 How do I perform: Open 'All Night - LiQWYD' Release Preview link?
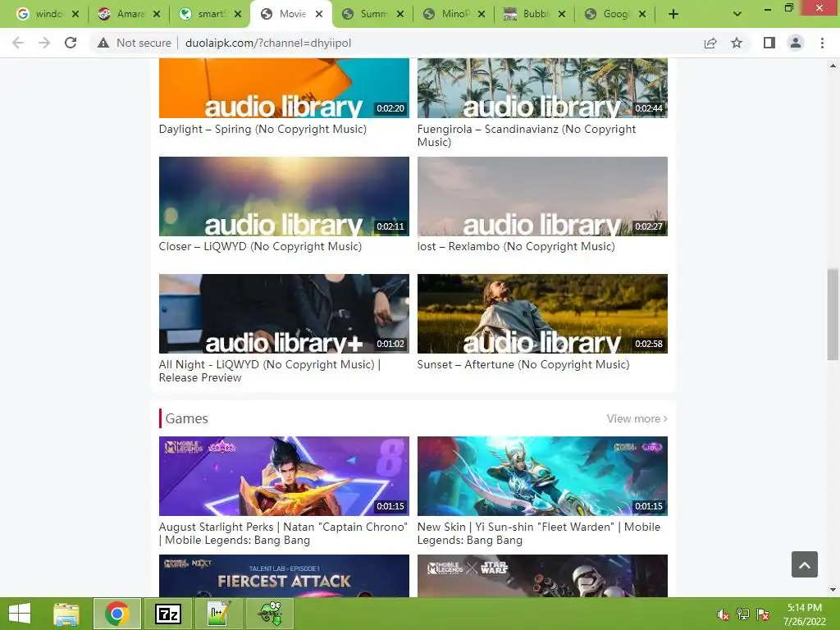(269, 371)
